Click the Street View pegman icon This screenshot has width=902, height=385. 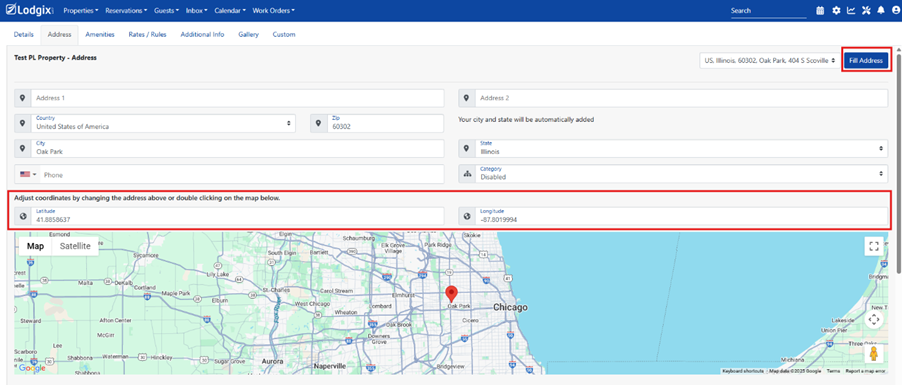[x=874, y=353]
